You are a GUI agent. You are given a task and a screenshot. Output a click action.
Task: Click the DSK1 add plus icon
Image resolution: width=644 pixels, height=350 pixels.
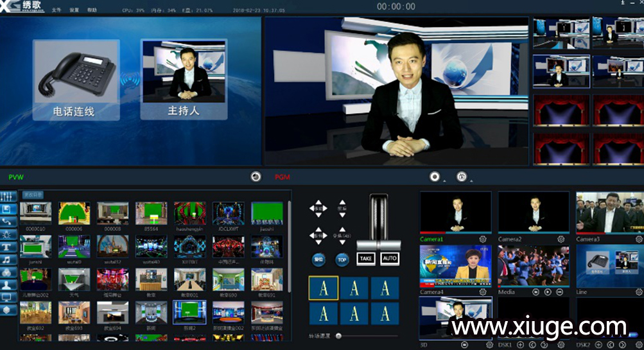pos(520,345)
